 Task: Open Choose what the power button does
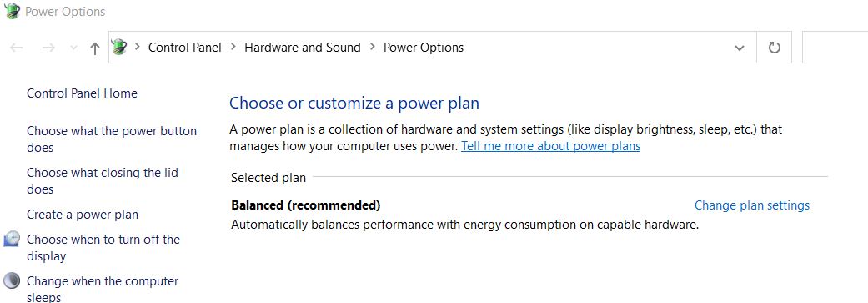112,139
